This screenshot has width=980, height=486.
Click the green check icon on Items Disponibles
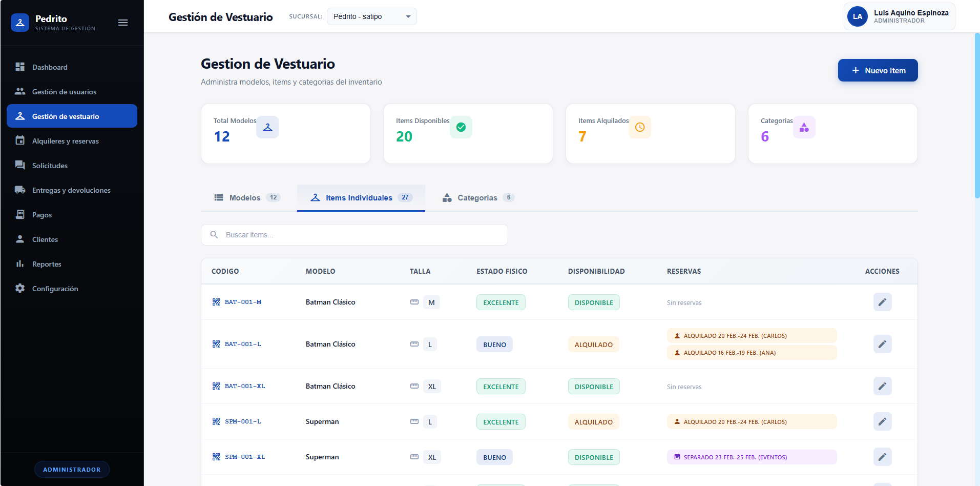(461, 127)
